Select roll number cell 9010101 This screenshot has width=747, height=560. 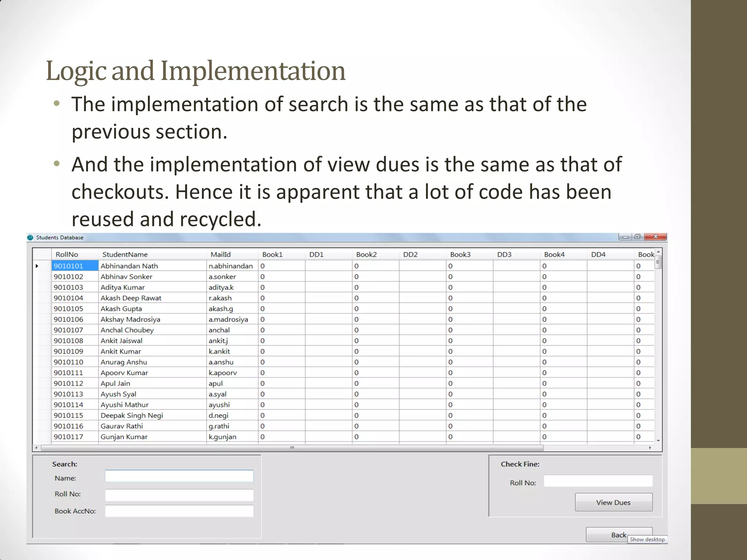(75, 266)
